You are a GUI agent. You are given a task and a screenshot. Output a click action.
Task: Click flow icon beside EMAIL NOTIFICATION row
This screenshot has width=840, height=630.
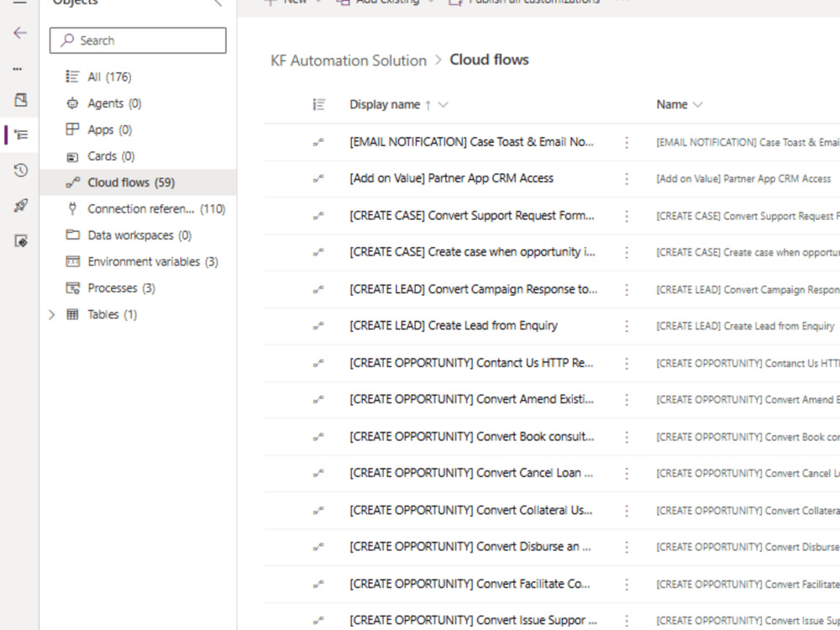318,142
